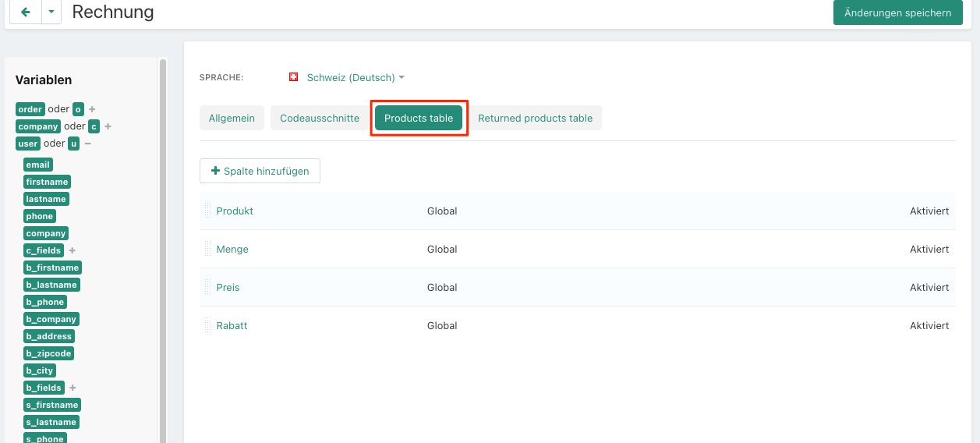Expand the company variable plus icon
The image size is (980, 443).
(x=108, y=126)
